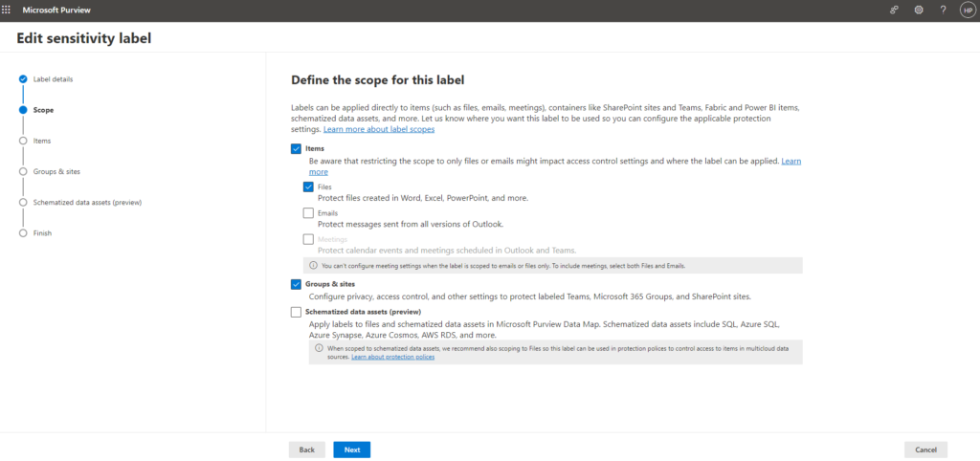980x461 pixels.
Task: Click the Microsoft Purview title in header
Action: 55,10
